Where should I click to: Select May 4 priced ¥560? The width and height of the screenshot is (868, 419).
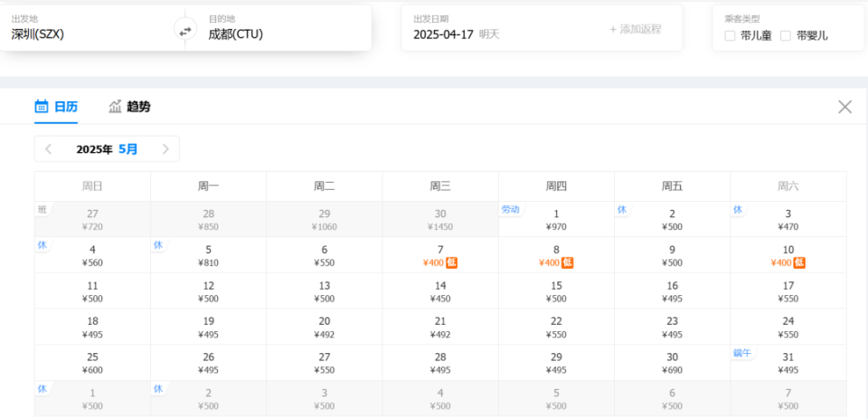point(92,255)
